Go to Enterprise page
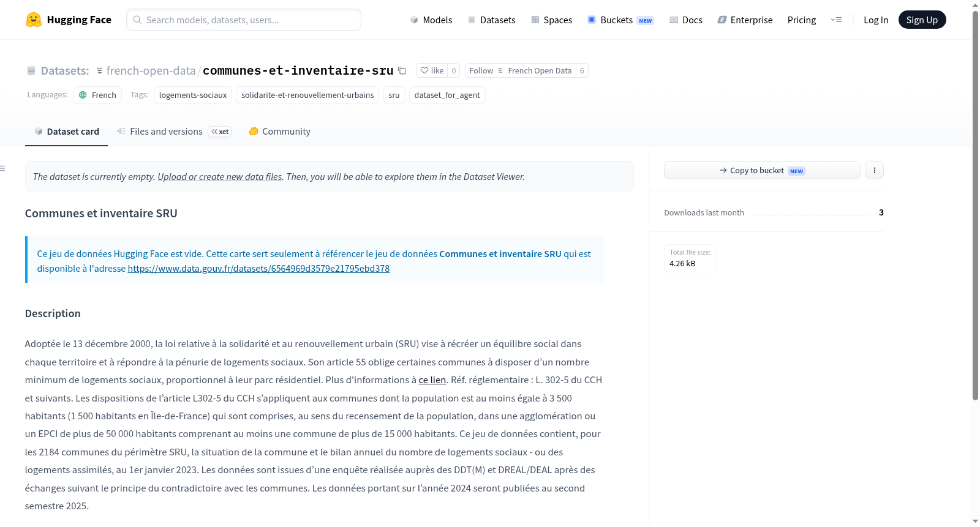 pos(745,20)
